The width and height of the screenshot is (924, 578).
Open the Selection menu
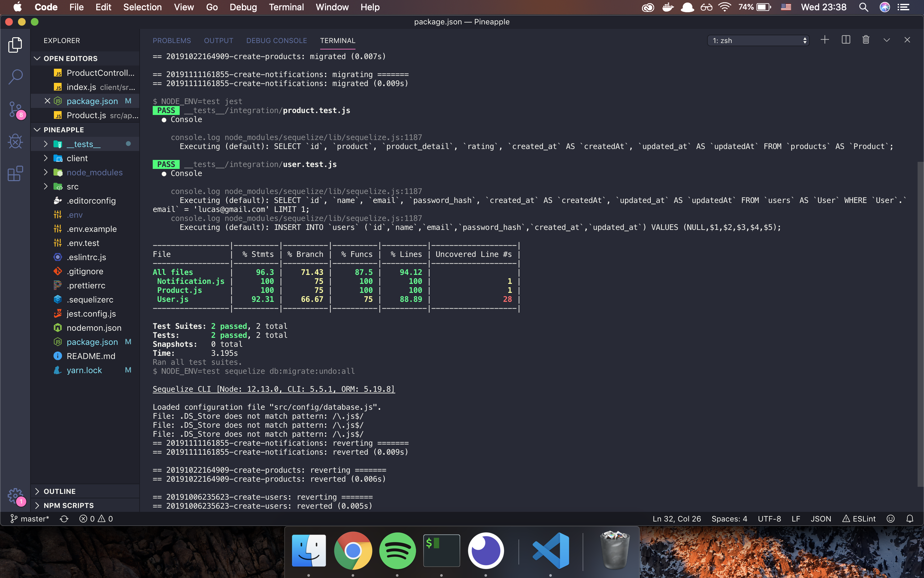[142, 7]
